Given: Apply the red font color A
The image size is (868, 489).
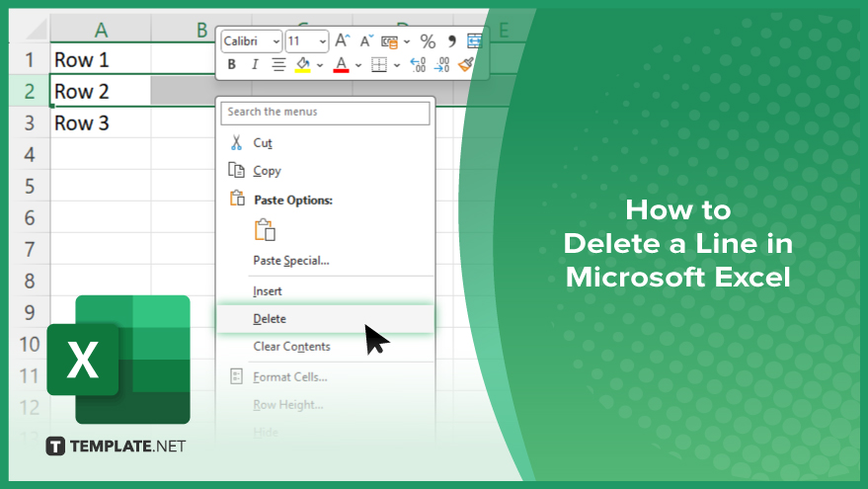Looking at the screenshot, I should click(x=341, y=65).
